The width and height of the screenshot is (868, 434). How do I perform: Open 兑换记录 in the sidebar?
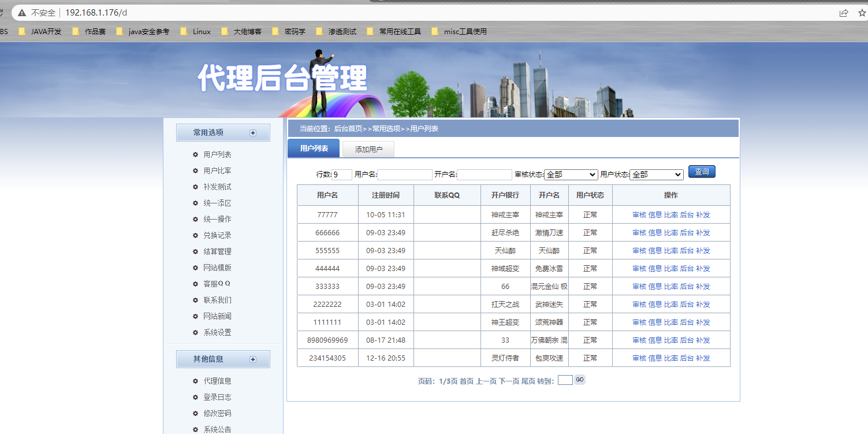coord(217,236)
